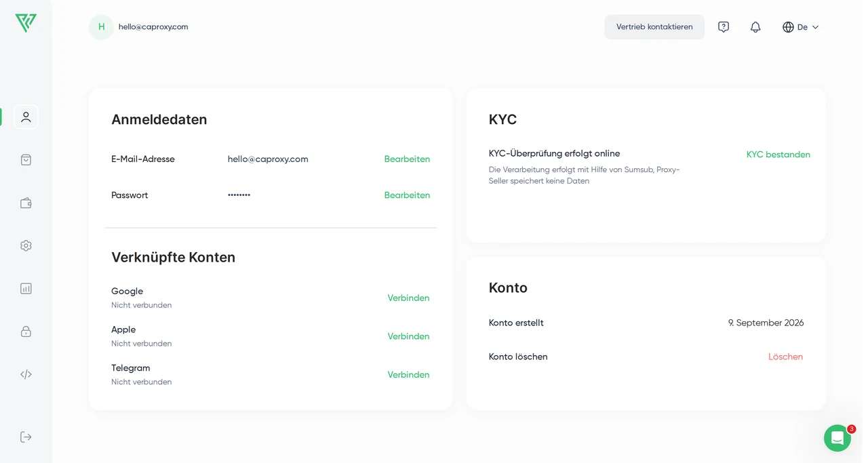Click the Konto card heading
Screen dimensions: 868x463
pyautogui.click(x=508, y=287)
